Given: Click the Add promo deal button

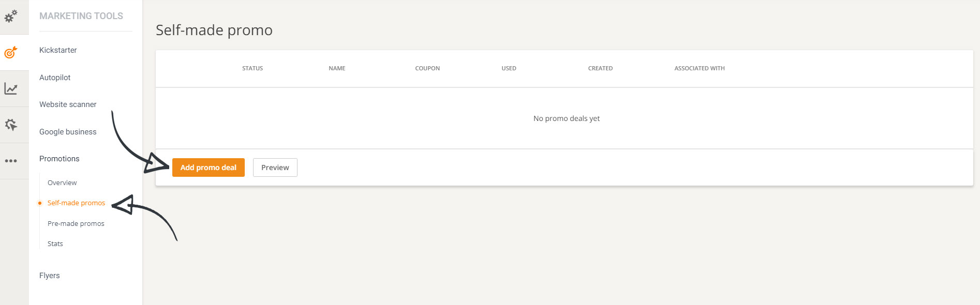Looking at the screenshot, I should pyautogui.click(x=208, y=167).
